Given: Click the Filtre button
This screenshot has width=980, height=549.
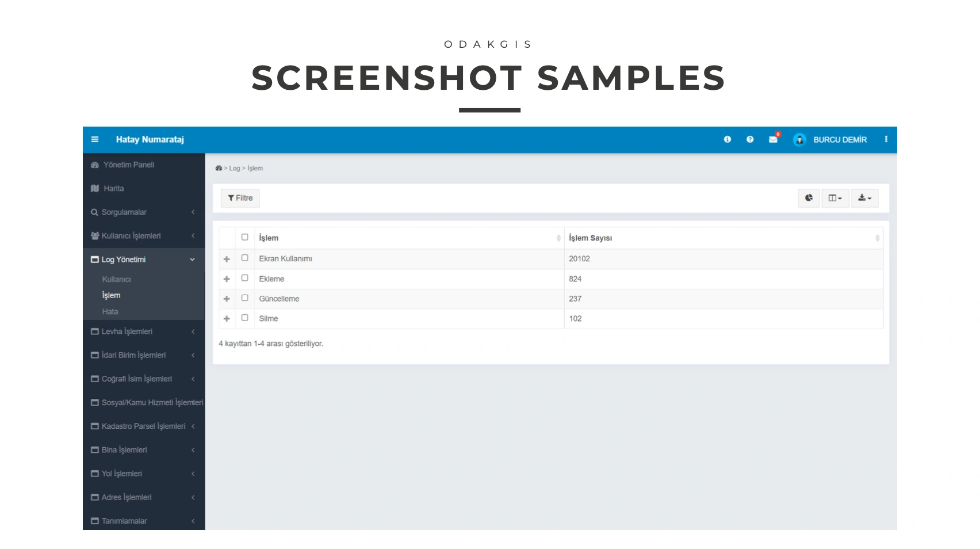Looking at the screenshot, I should (x=240, y=198).
